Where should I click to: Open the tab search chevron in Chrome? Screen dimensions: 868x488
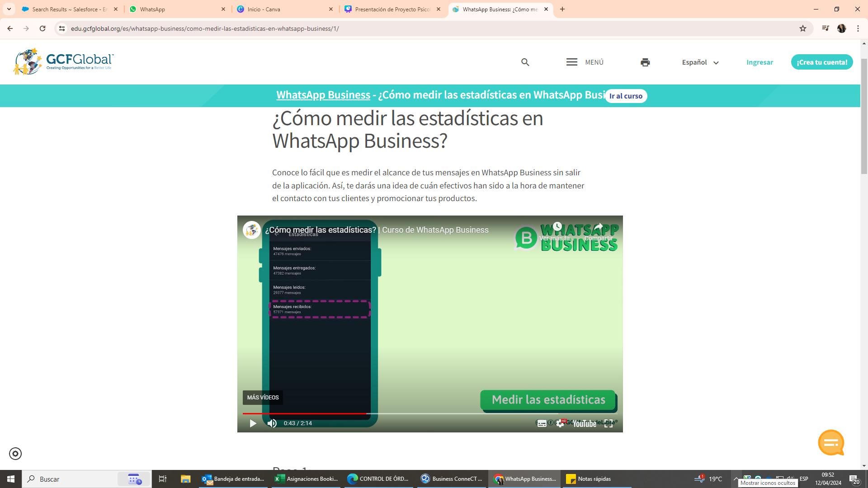(9, 9)
